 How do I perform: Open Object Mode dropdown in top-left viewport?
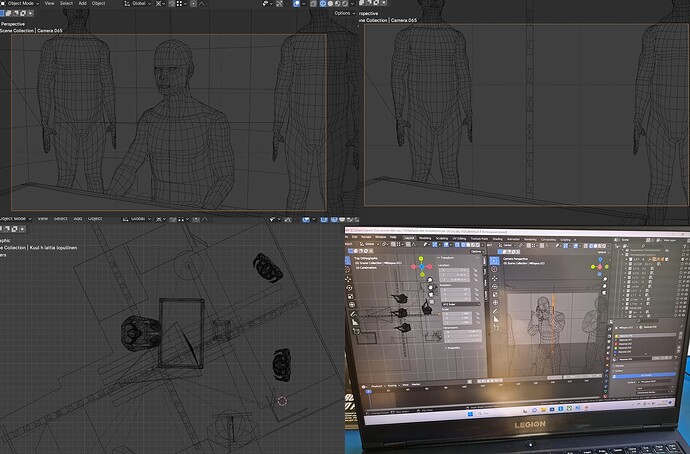coord(21,3)
